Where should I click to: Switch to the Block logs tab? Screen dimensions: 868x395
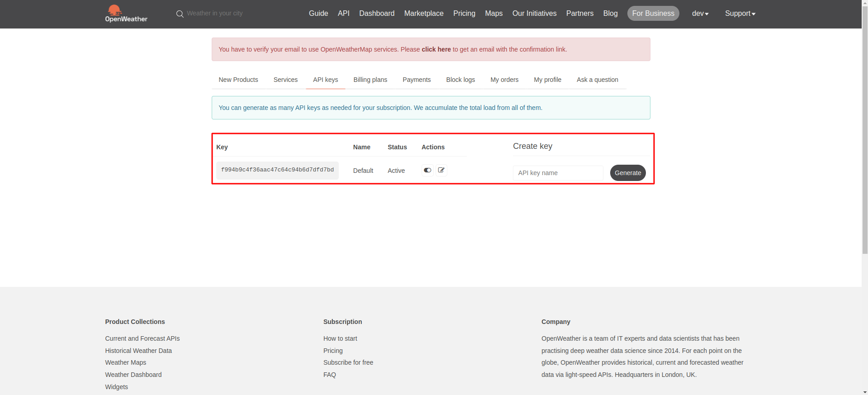(x=460, y=80)
